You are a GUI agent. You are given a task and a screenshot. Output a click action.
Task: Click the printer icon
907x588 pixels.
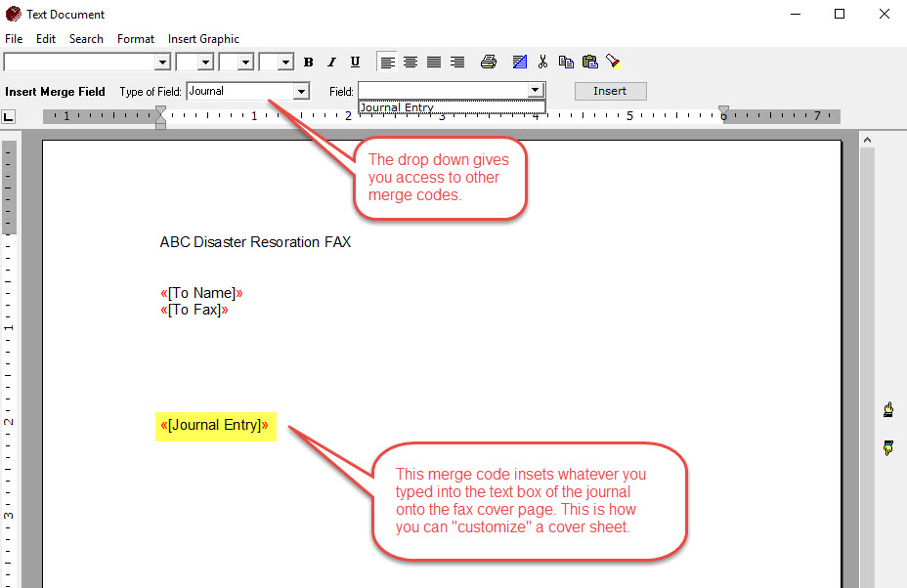(x=489, y=62)
